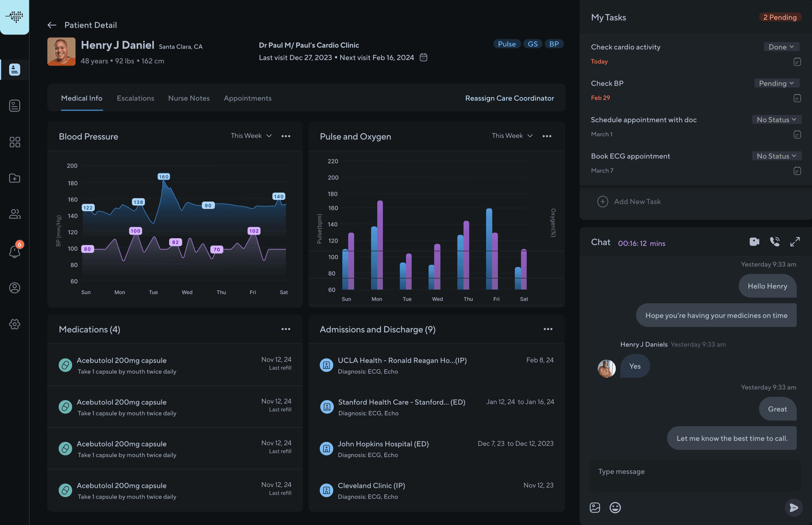Open the John Hopkins Hospital (ED) row
This screenshot has width=812, height=525.
pos(436,449)
